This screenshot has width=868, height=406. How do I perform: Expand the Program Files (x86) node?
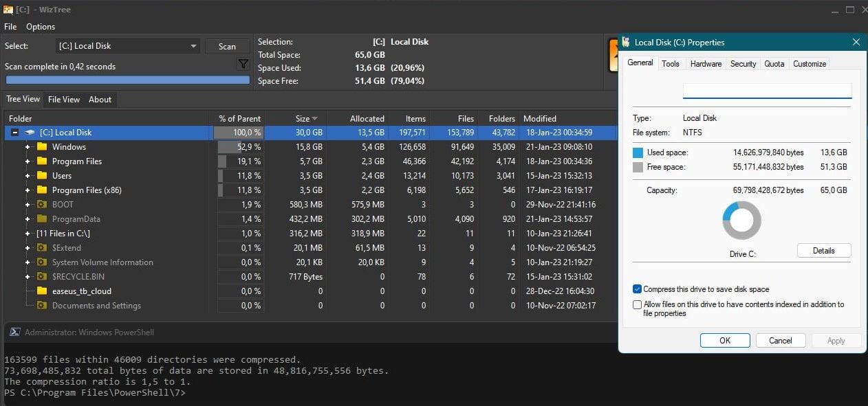(28, 190)
